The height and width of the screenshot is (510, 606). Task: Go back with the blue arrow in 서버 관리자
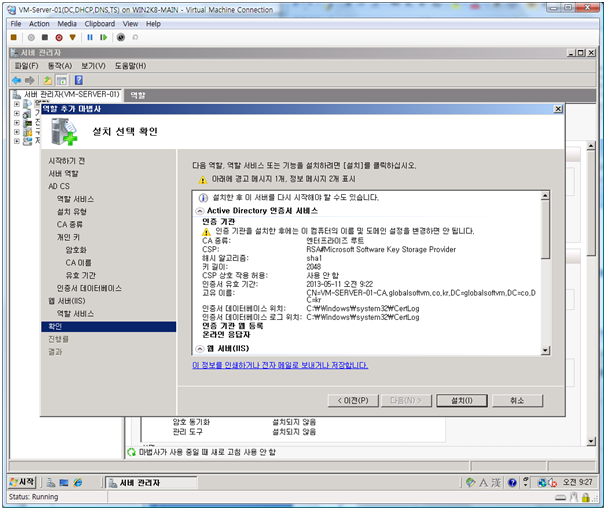tap(16, 80)
